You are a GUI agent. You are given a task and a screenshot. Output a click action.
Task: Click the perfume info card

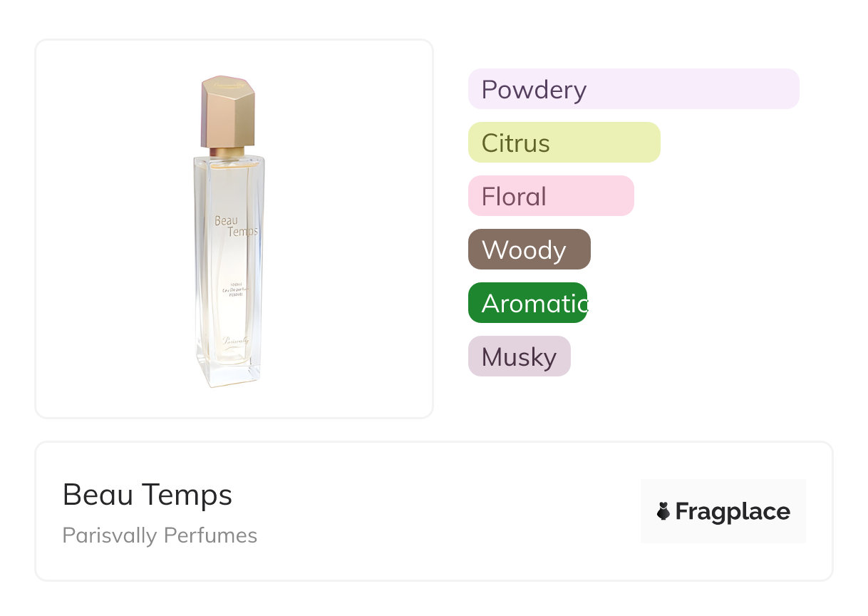pos(434,511)
